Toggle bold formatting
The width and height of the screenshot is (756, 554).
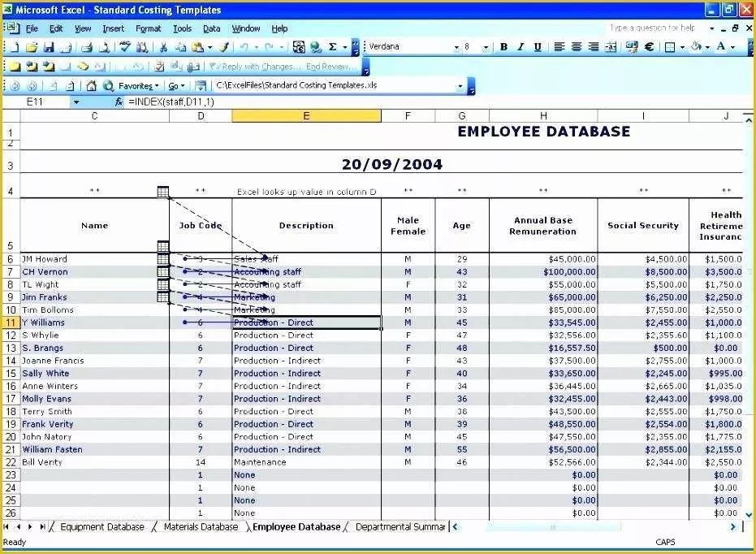pos(503,46)
